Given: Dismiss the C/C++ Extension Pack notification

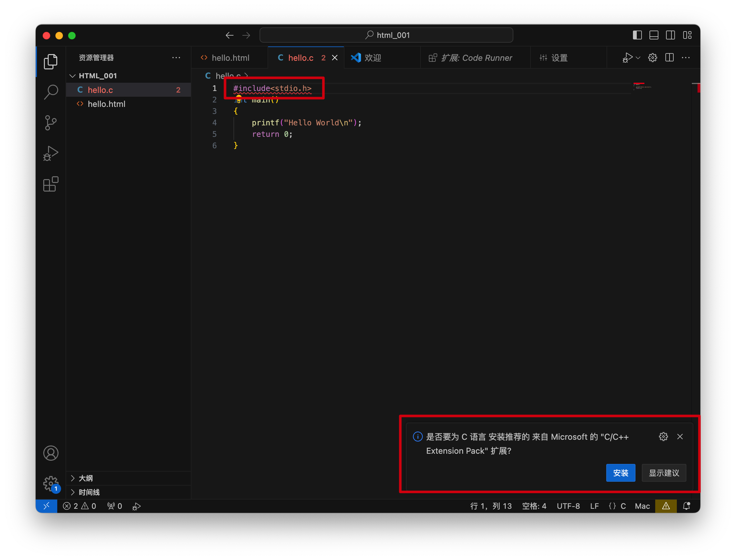Looking at the screenshot, I should 680,437.
